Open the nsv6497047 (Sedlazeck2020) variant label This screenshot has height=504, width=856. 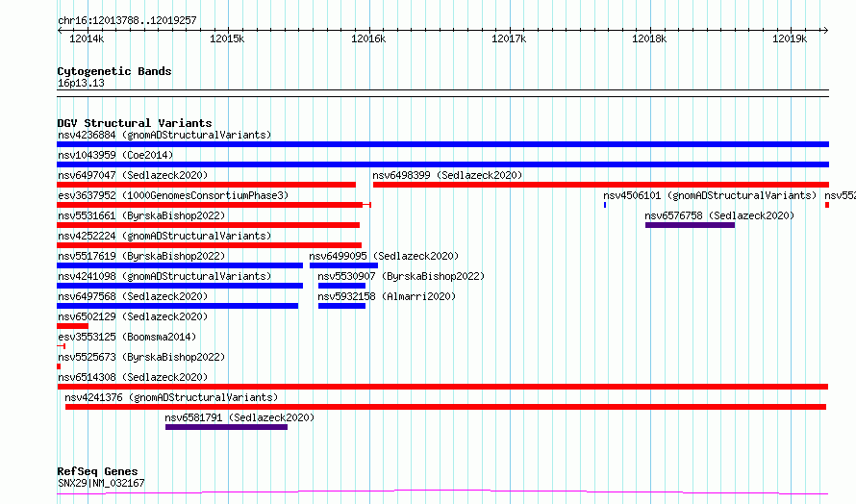(x=133, y=175)
